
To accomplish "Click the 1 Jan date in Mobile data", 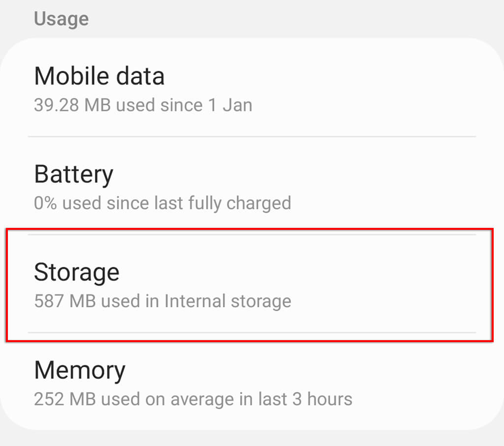I will coord(230,105).
